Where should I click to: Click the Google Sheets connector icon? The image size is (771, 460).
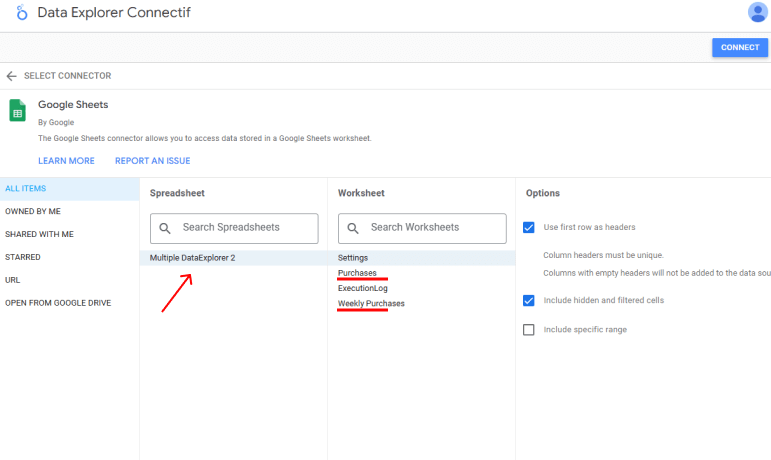(17, 110)
